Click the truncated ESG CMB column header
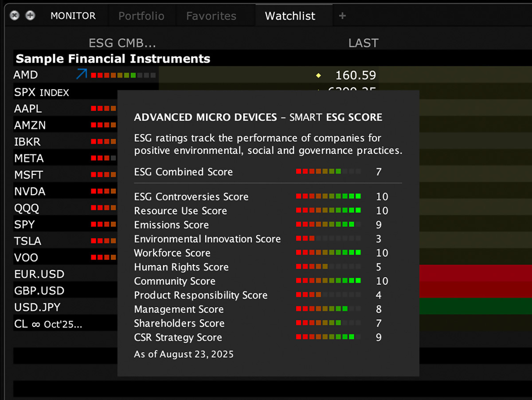532x400 pixels. 122,43
